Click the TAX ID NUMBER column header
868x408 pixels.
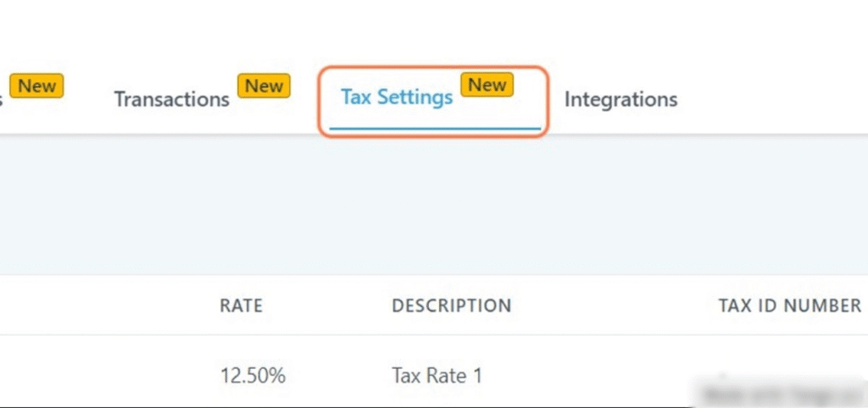coord(789,305)
